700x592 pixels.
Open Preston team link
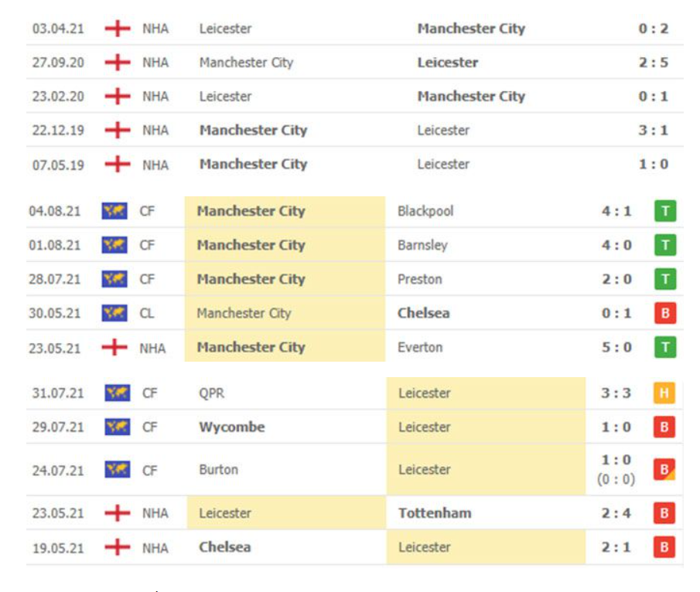[x=420, y=279]
